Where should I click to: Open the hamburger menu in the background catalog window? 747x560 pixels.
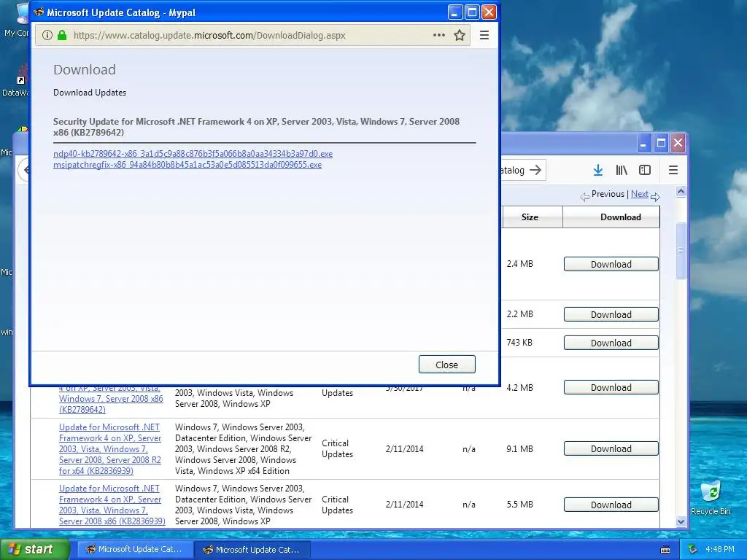(673, 170)
